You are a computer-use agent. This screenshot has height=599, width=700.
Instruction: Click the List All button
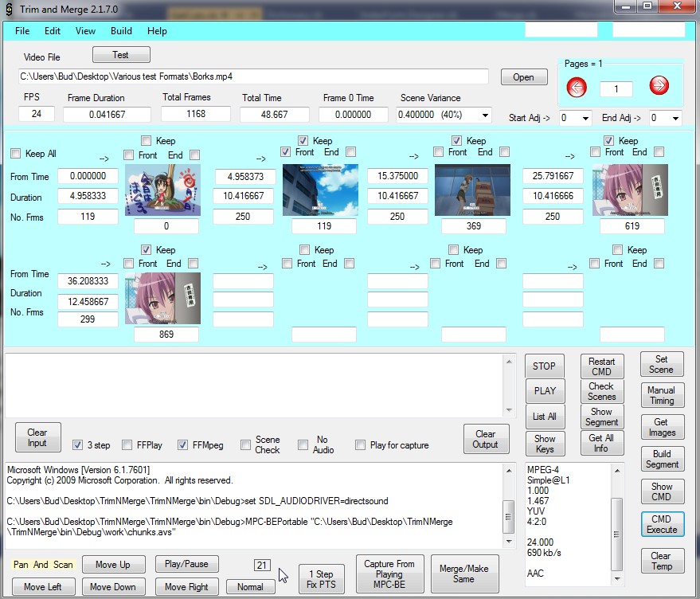pyautogui.click(x=545, y=417)
